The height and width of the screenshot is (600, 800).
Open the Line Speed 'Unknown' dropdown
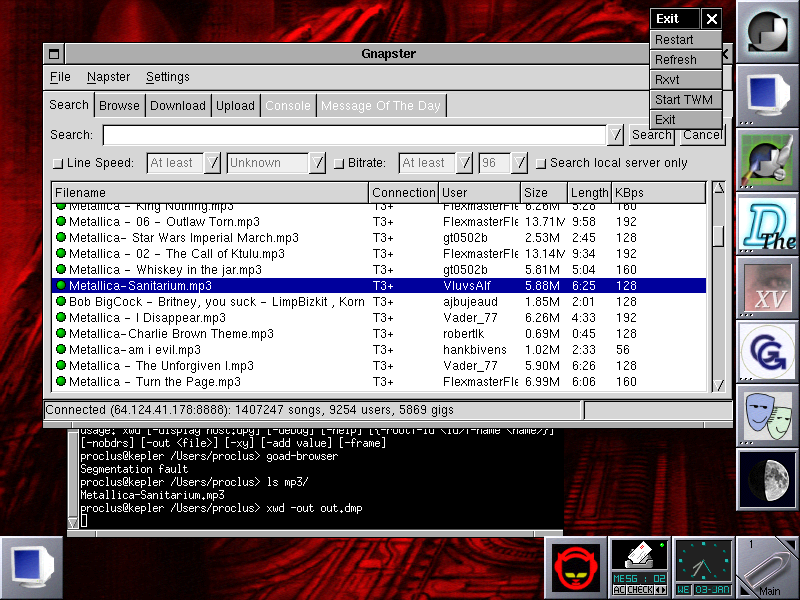tap(317, 163)
